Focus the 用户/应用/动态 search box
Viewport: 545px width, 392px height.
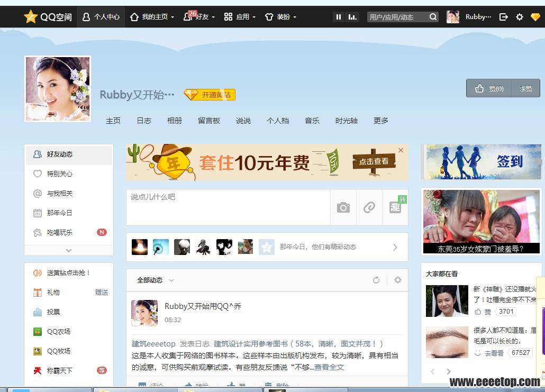click(x=397, y=17)
